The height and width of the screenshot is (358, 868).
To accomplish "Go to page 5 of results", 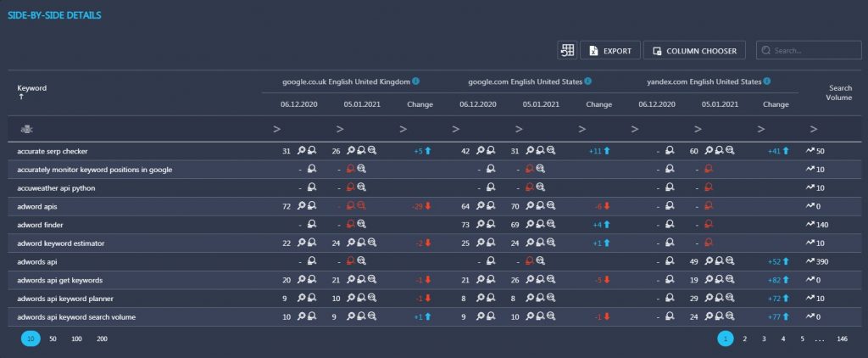I will click(x=802, y=338).
